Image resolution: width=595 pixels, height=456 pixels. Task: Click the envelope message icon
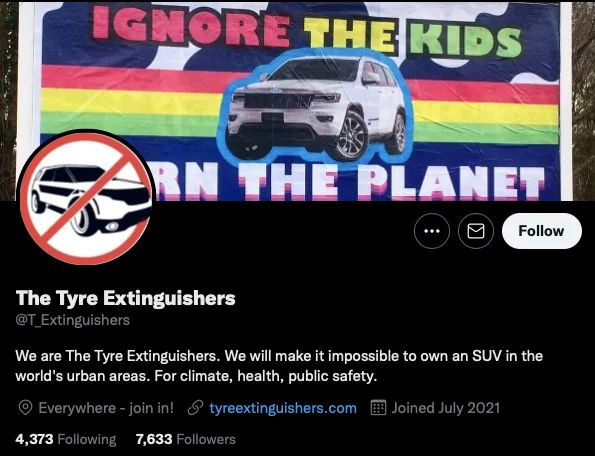[x=476, y=231]
